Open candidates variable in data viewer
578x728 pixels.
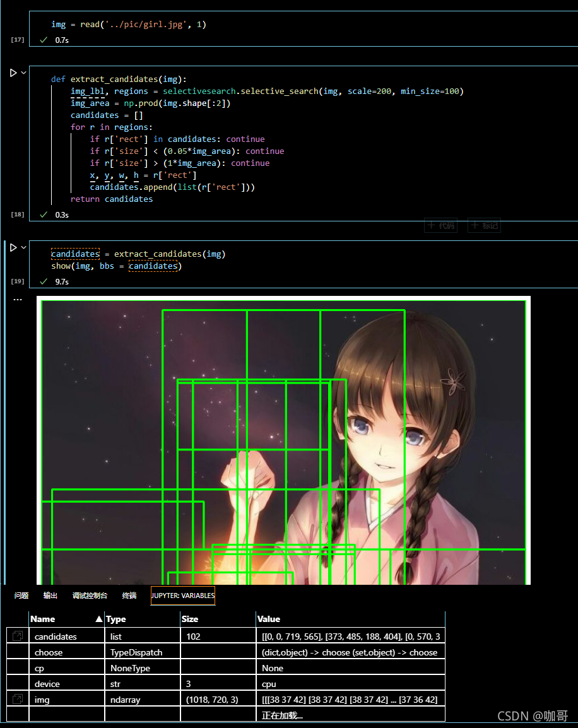coord(18,636)
